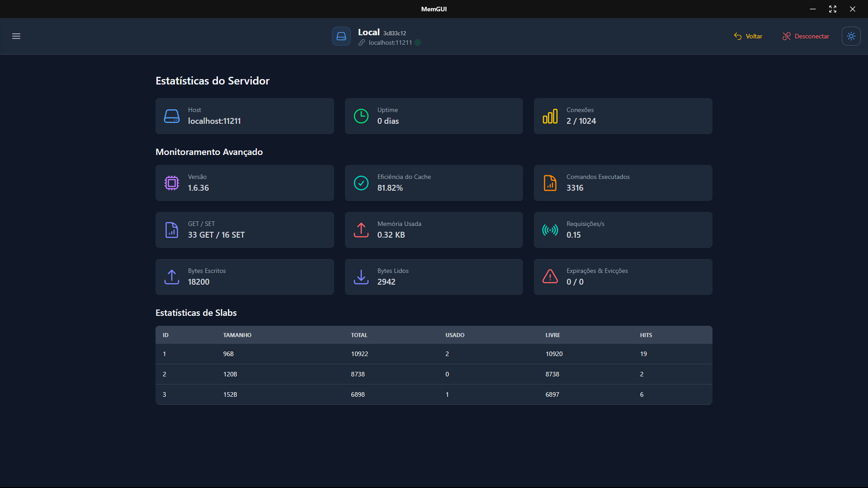Go back using the Voltar button
The height and width of the screenshot is (488, 868).
[748, 36]
